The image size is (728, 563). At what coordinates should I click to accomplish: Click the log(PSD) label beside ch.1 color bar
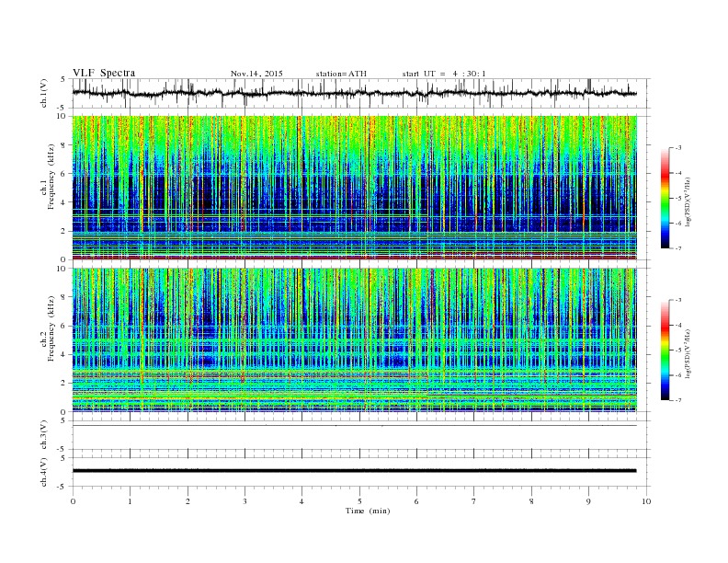pyautogui.click(x=688, y=202)
